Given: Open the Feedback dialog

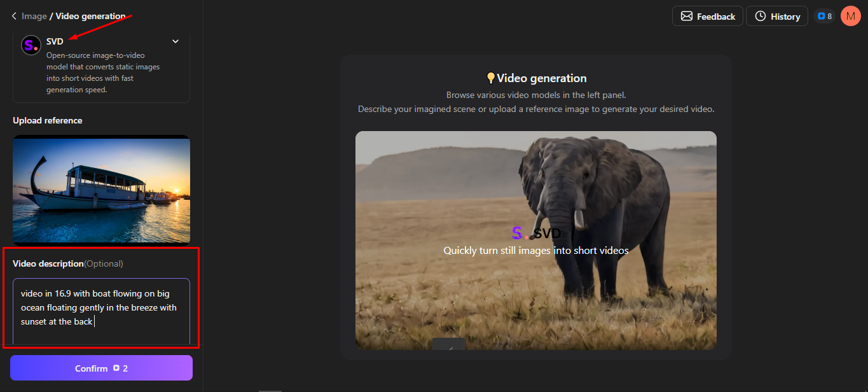Looking at the screenshot, I should point(707,16).
